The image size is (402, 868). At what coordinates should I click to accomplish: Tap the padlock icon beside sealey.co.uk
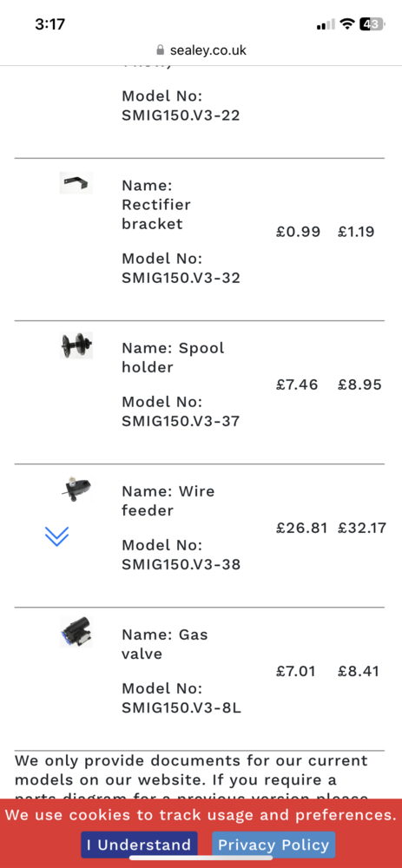161,50
